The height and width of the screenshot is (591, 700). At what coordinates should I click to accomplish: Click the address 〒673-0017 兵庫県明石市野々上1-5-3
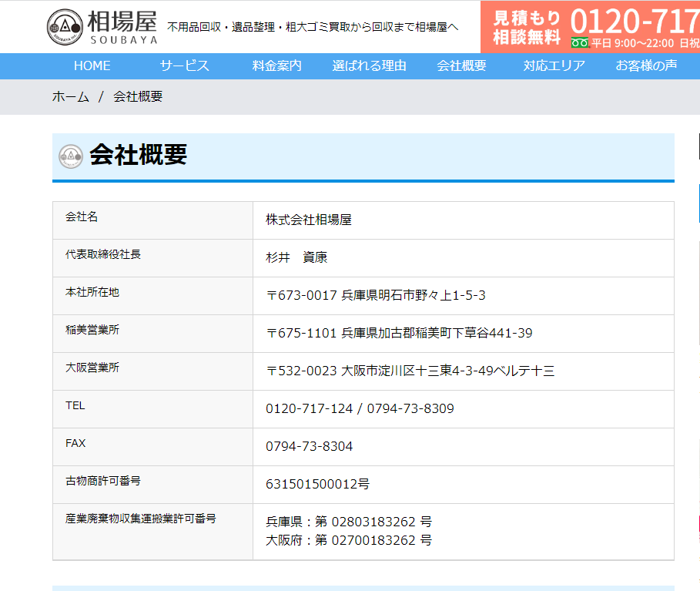pyautogui.click(x=376, y=295)
